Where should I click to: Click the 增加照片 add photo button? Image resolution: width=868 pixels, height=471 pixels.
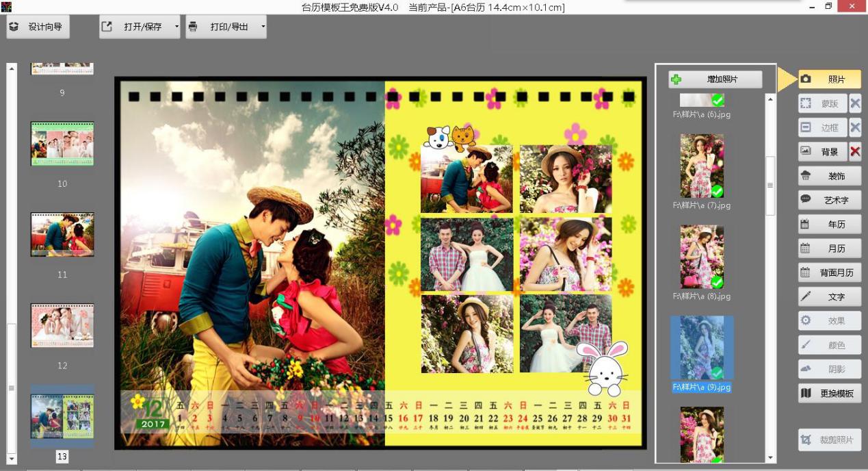pyautogui.click(x=715, y=79)
